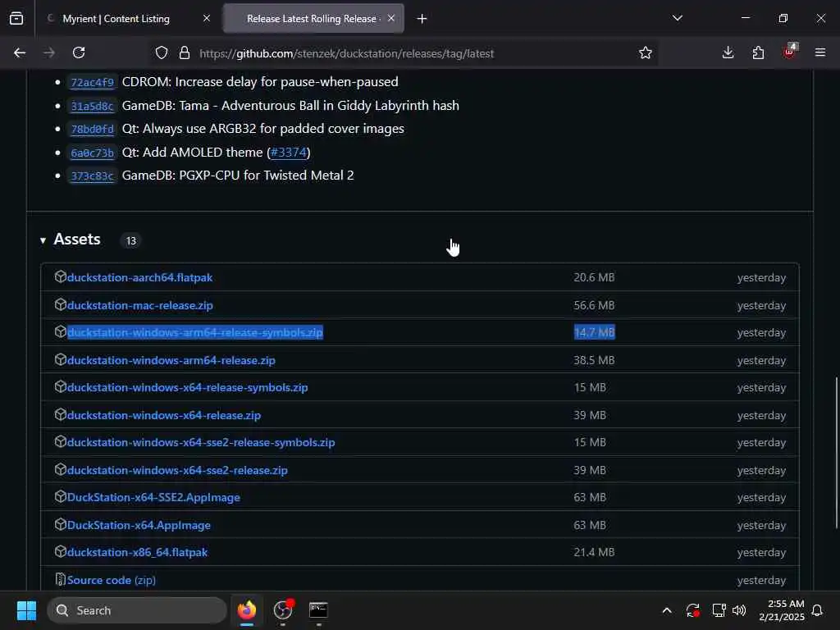This screenshot has height=630, width=840.
Task: Open the volume speaker tray icon
Action: [x=739, y=610]
